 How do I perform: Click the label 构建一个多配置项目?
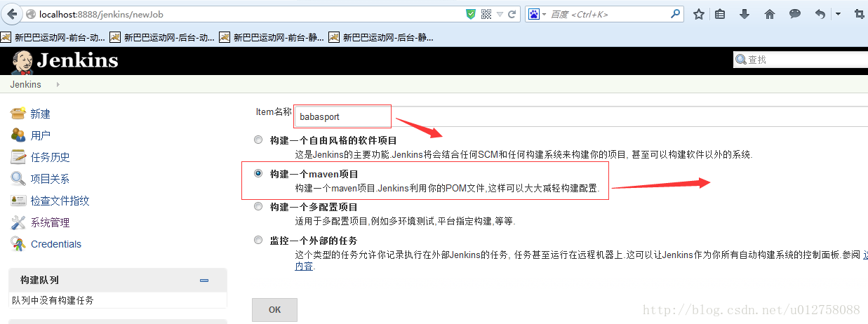(x=314, y=207)
